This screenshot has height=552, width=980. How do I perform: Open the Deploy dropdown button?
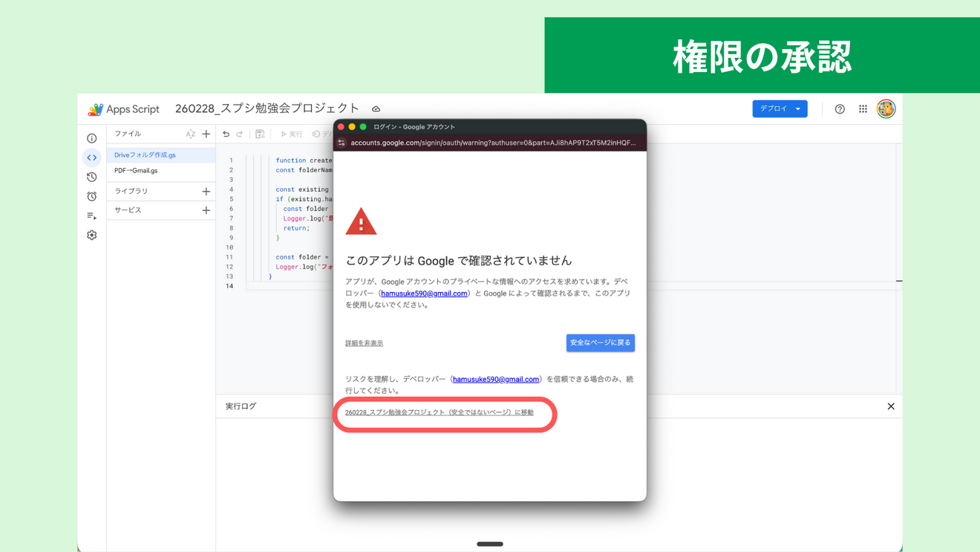pyautogui.click(x=780, y=108)
